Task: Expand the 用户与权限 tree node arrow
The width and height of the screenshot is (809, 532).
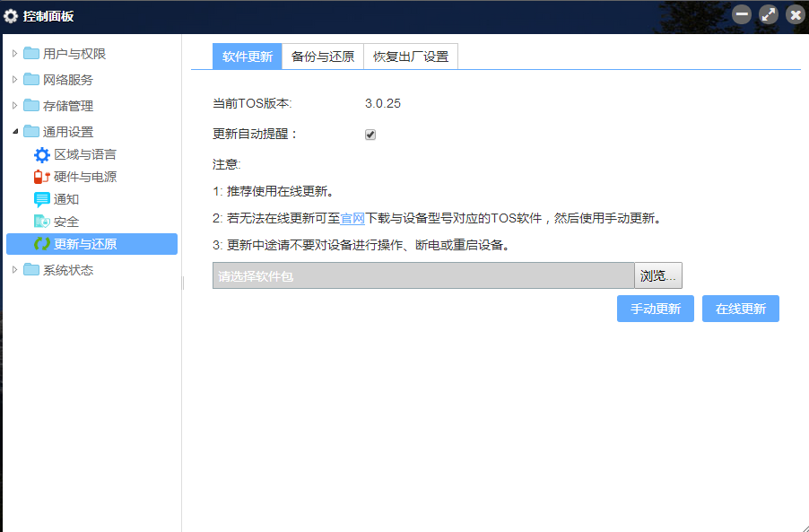Action: (x=14, y=54)
